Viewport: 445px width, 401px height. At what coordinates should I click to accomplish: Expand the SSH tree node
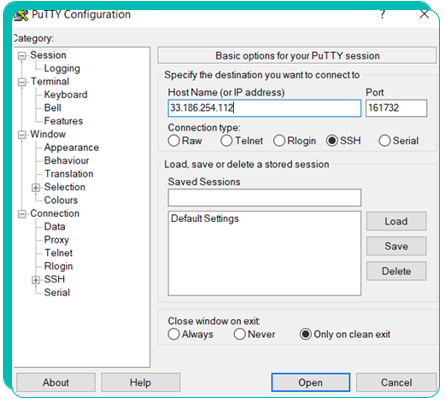(x=36, y=280)
